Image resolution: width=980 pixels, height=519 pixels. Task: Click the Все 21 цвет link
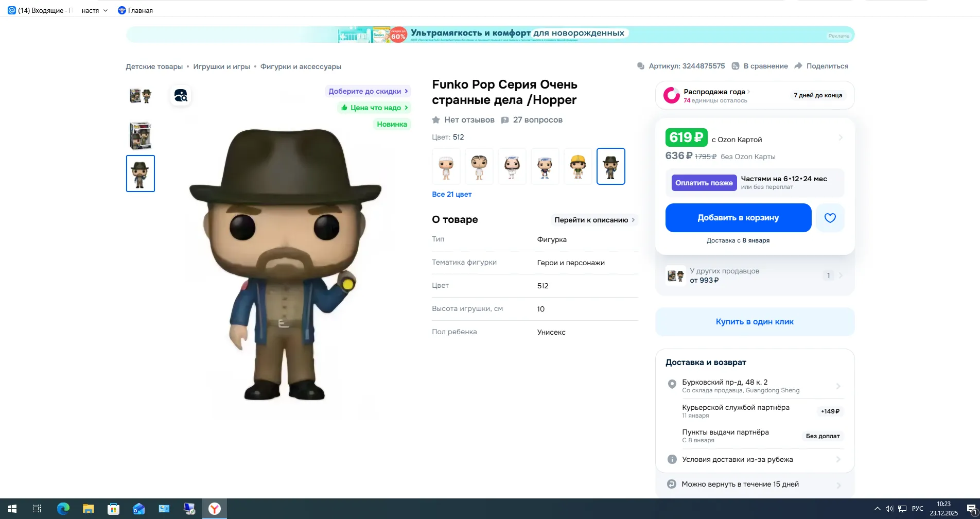tap(451, 194)
